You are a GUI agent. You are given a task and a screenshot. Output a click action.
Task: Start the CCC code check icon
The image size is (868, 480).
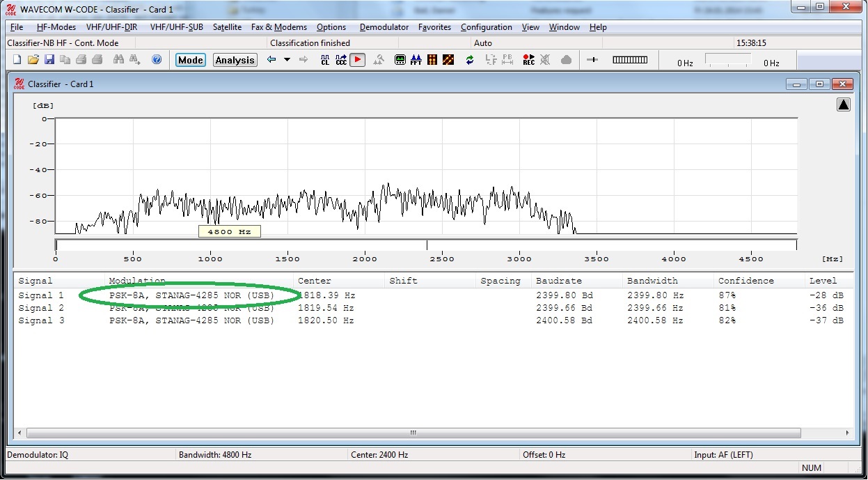pyautogui.click(x=341, y=60)
